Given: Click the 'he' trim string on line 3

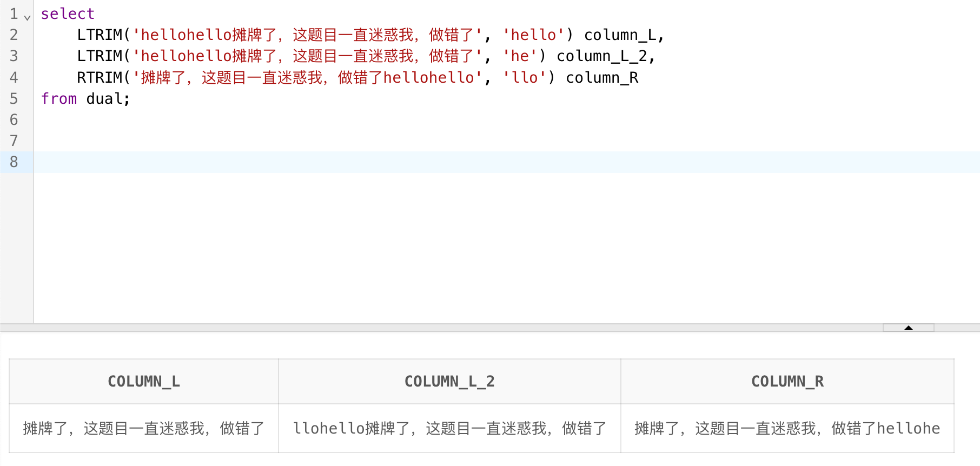Looking at the screenshot, I should [x=520, y=56].
